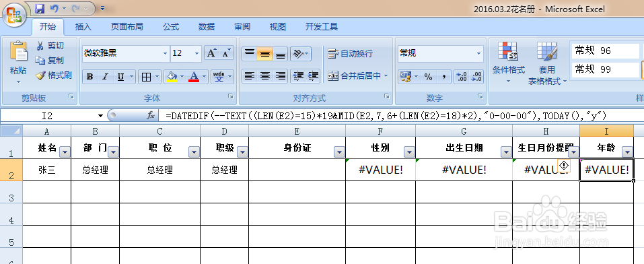The height and width of the screenshot is (264, 644).
Task: Open 数字 group dialog launcher
Action: click(x=480, y=96)
